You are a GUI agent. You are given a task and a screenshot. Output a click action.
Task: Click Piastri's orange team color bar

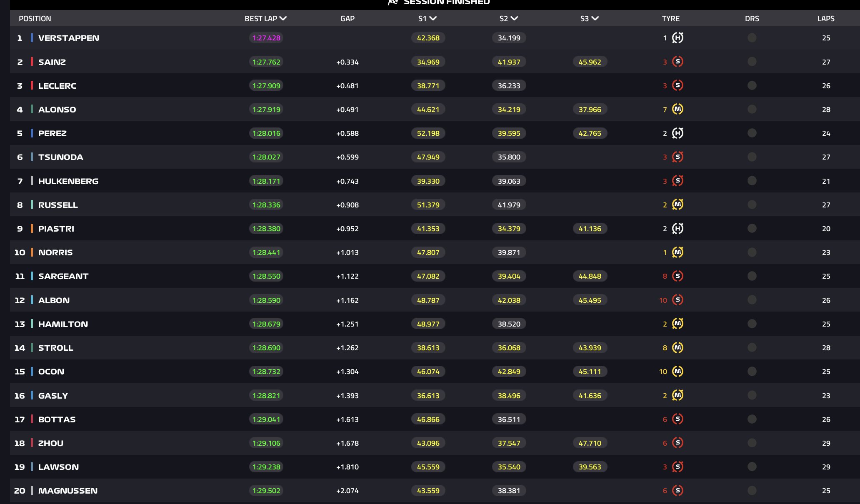coord(32,229)
